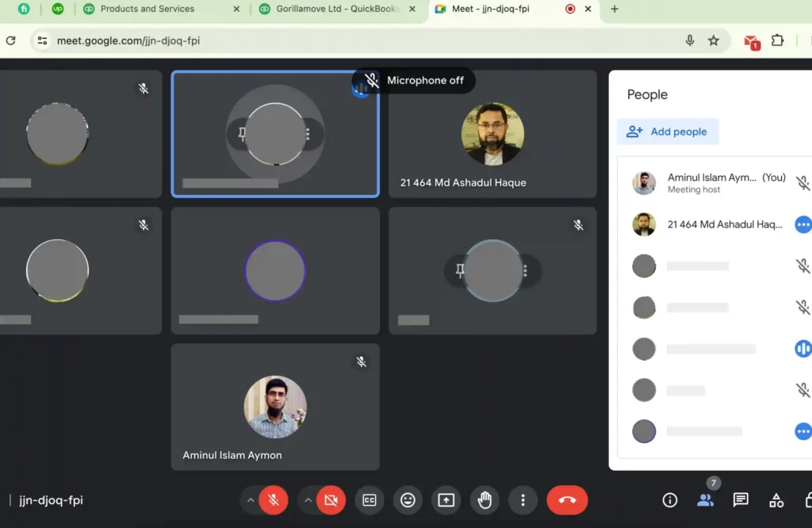Select the 21 464 Md Ashadul Haque tile

click(492, 134)
